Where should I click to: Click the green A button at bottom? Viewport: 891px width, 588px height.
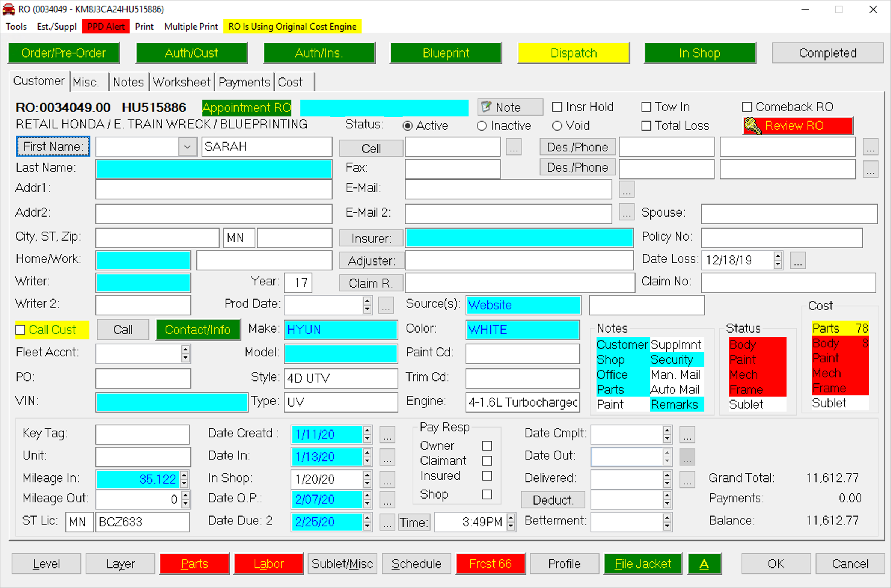tap(704, 564)
